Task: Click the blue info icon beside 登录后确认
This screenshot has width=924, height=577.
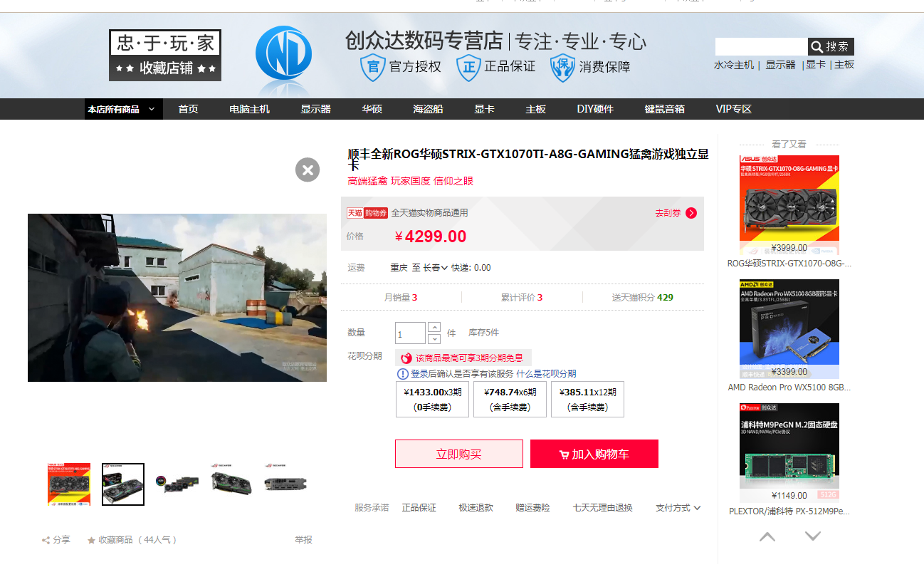Action: point(403,374)
